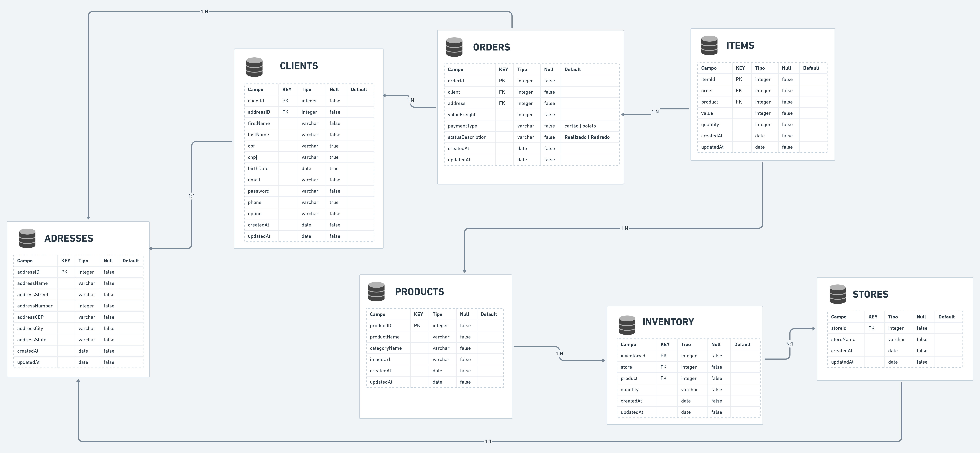Select the CLIENTS table heading text

299,66
